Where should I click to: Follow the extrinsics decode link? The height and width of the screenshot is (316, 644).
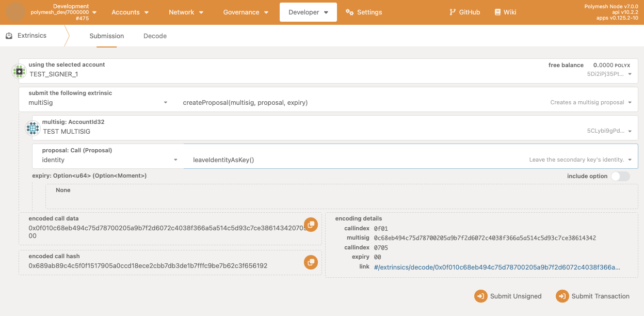coord(497,267)
